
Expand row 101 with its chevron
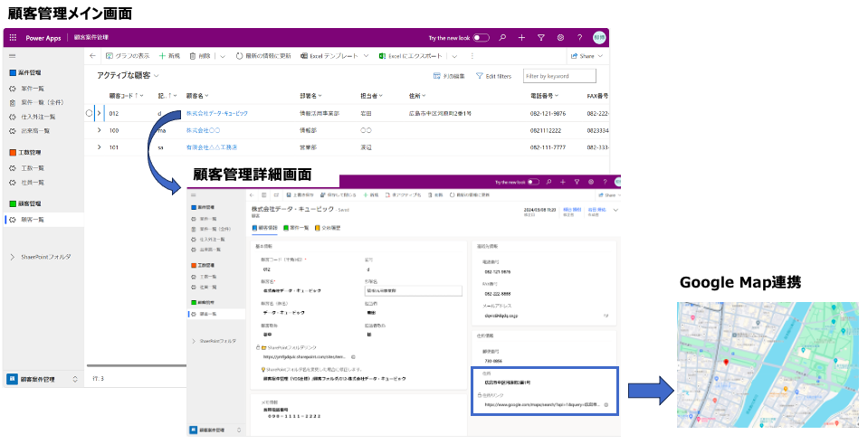pyautogui.click(x=100, y=147)
